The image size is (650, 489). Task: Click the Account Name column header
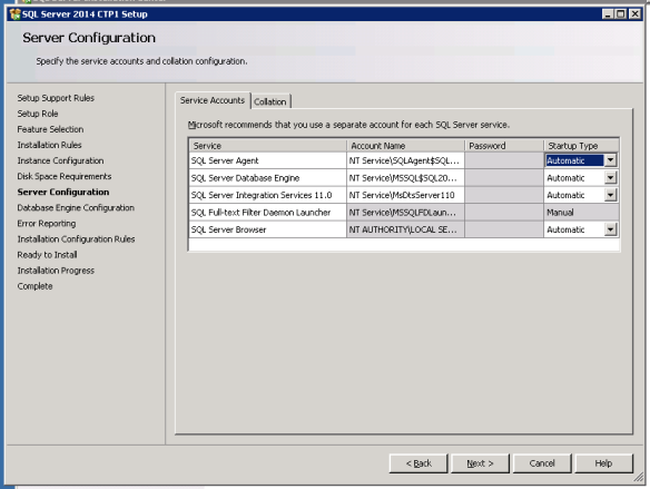coord(405,146)
